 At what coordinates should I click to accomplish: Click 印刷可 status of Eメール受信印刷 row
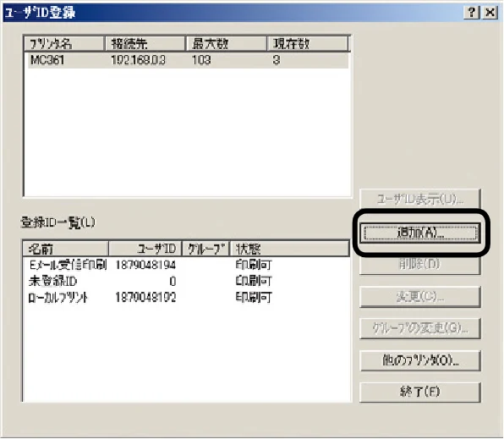click(x=254, y=265)
